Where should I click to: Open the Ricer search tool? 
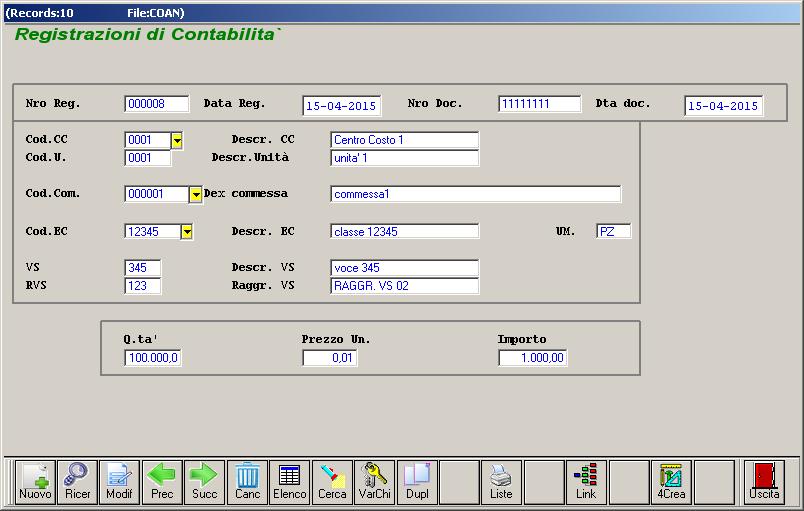77,482
